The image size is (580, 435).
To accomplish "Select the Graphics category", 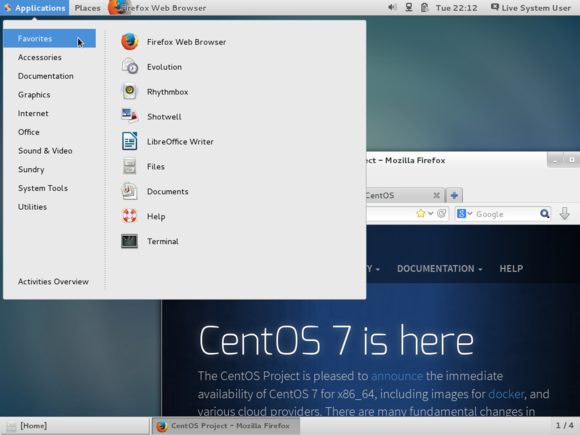I will 50,95.
